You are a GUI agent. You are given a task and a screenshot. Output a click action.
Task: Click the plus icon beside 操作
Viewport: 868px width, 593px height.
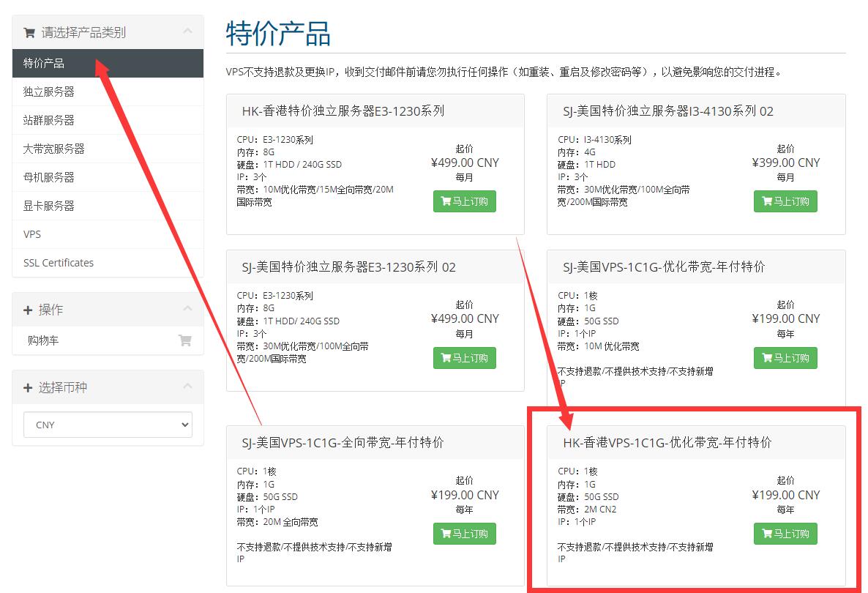tap(28, 310)
